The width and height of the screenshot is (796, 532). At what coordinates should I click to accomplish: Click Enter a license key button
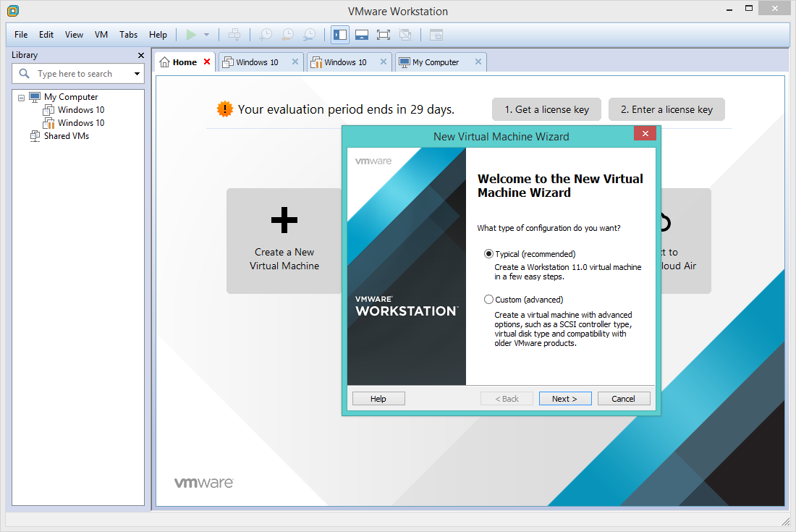(x=666, y=109)
